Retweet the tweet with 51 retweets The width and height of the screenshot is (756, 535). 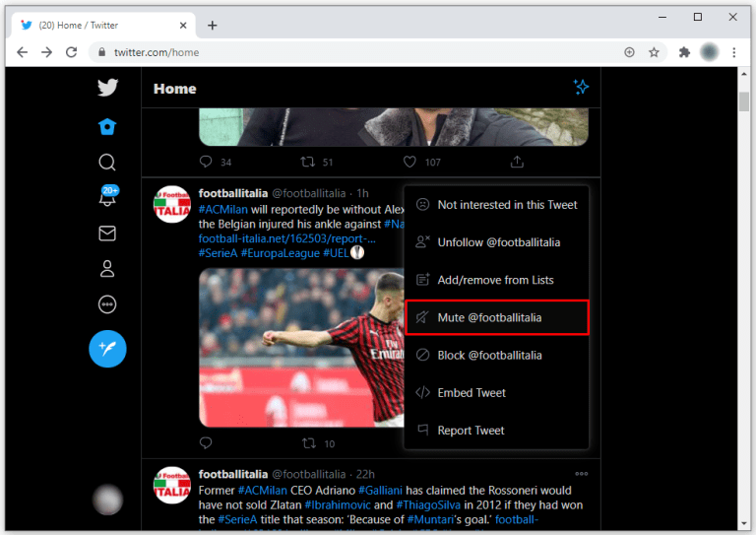pos(307,162)
